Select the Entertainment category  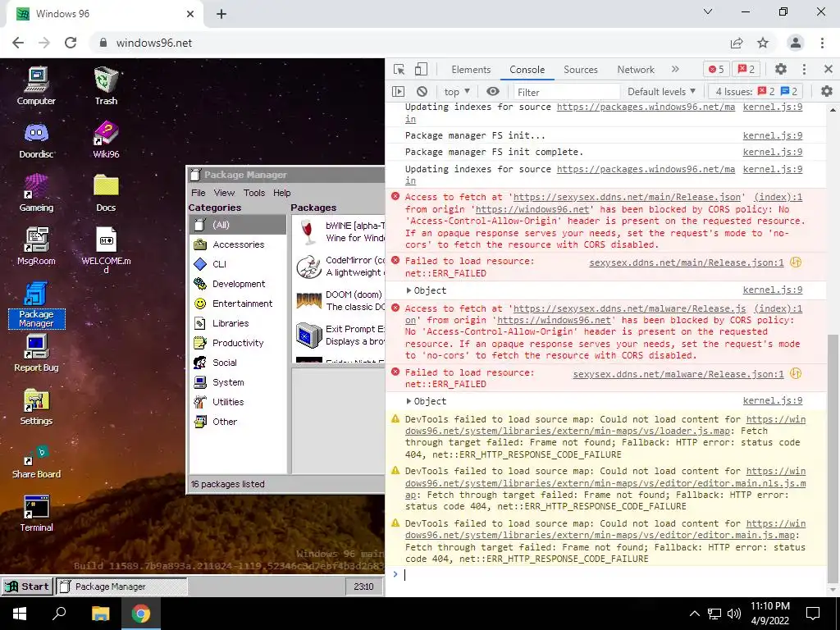coord(238,304)
